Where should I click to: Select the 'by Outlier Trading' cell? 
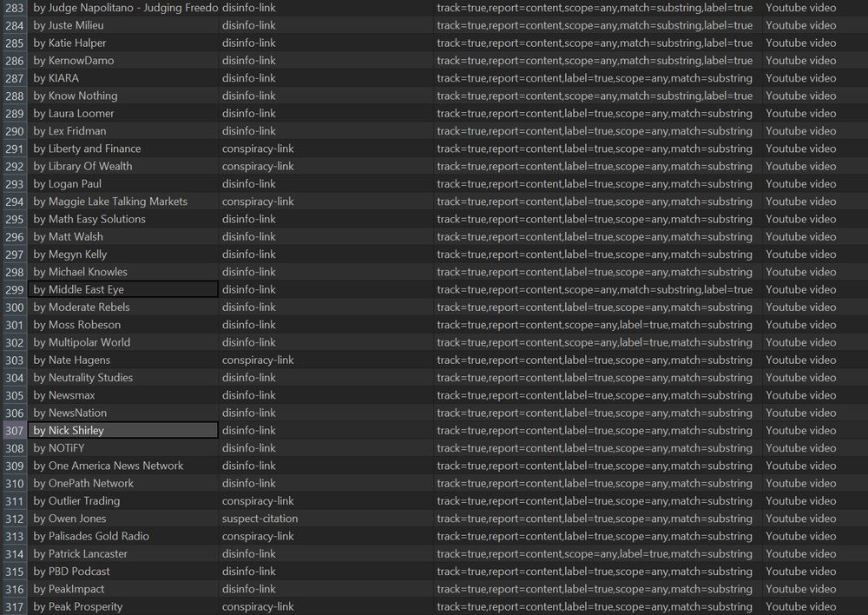tap(123, 501)
